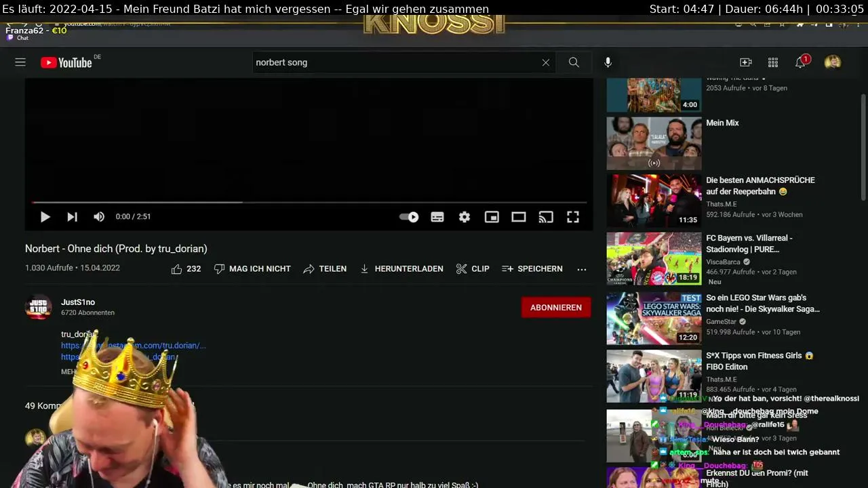
Task: Click the video progress bar
Action: pos(309,202)
